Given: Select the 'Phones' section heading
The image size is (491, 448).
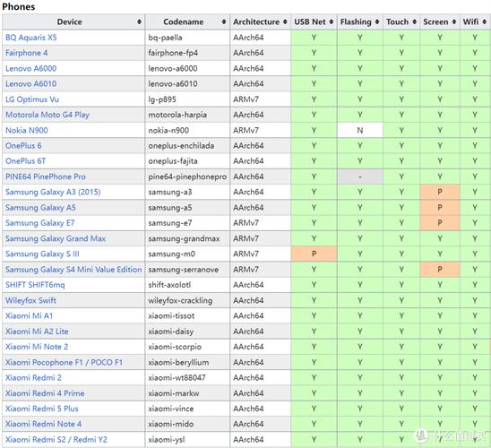Looking at the screenshot, I should [19, 6].
